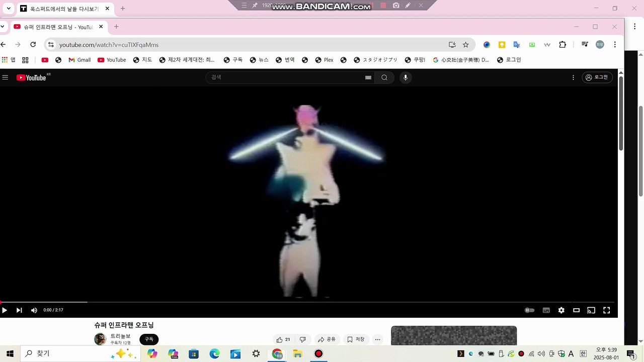Toggle subtitles in the video player

[546, 310]
